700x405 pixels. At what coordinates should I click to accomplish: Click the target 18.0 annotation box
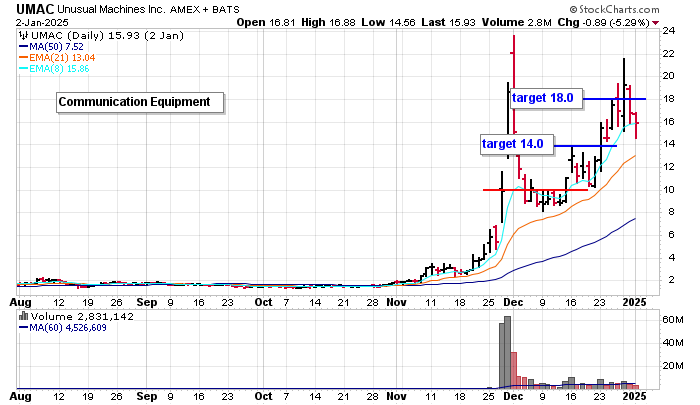(x=547, y=98)
